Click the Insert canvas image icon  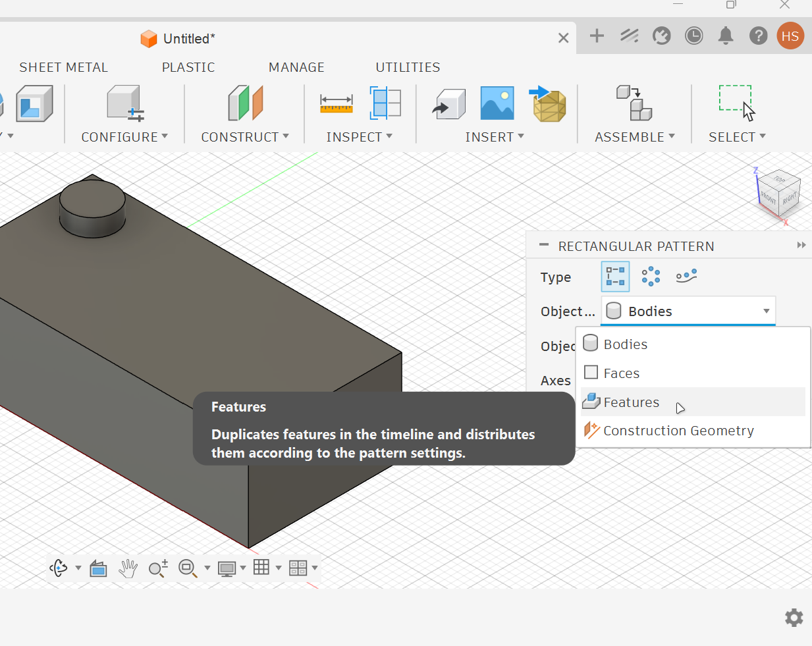[497, 103]
